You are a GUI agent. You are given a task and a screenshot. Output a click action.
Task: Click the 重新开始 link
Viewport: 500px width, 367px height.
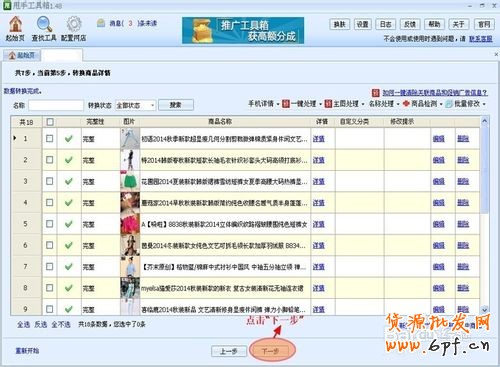pos(27,351)
